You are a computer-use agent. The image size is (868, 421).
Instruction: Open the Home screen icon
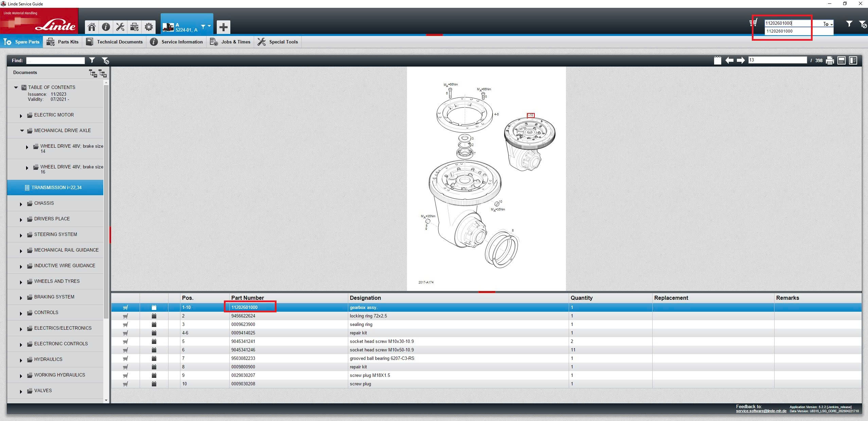[91, 27]
